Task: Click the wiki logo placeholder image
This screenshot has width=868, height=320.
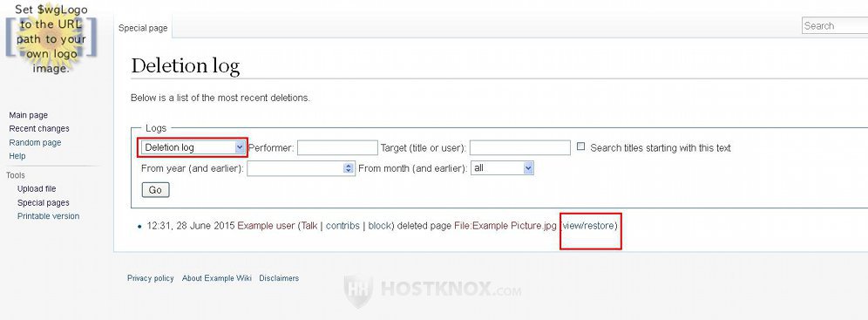Action: point(51,38)
